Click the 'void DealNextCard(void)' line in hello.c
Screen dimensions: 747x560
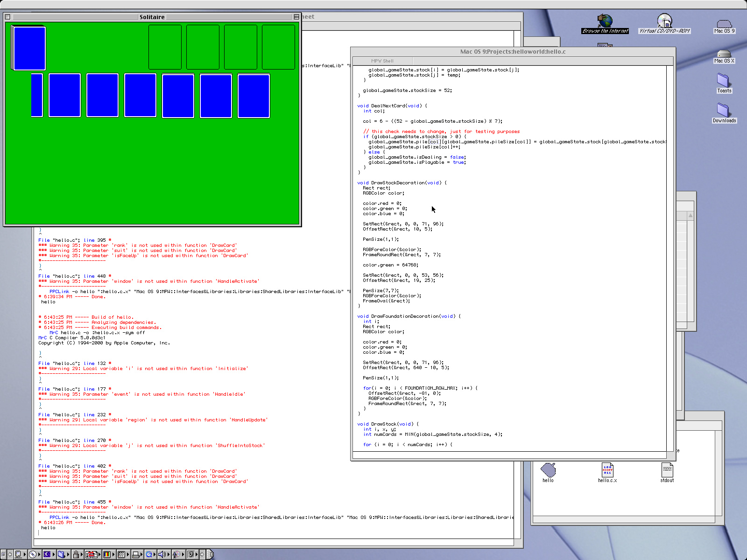[x=392, y=106]
